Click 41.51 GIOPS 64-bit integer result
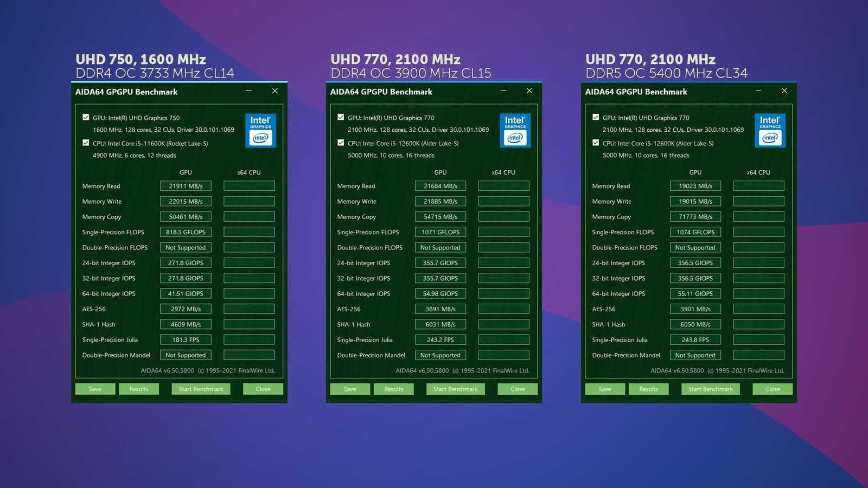This screenshot has height=488, width=868. pyautogui.click(x=186, y=293)
